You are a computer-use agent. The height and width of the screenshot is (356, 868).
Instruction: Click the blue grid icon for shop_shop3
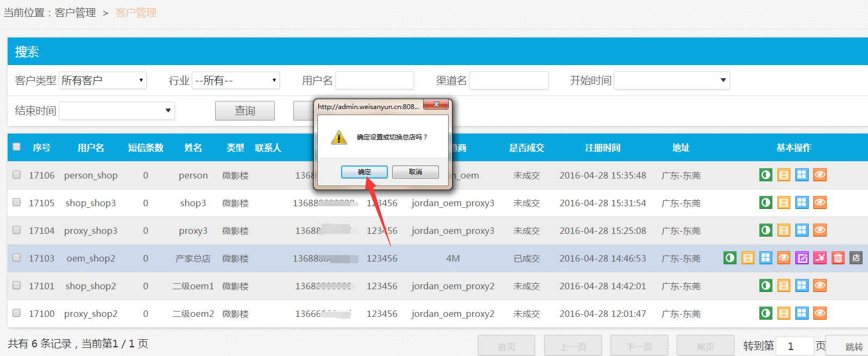pos(802,202)
